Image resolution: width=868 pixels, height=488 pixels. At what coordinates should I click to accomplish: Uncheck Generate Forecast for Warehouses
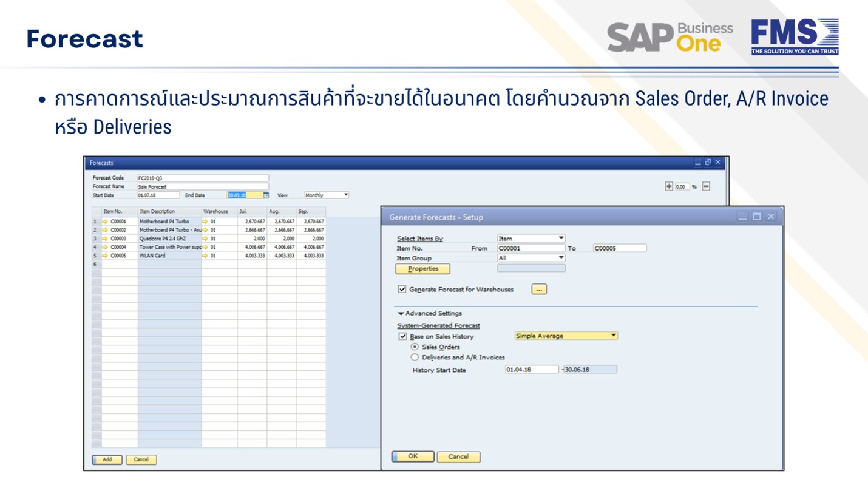tap(402, 290)
